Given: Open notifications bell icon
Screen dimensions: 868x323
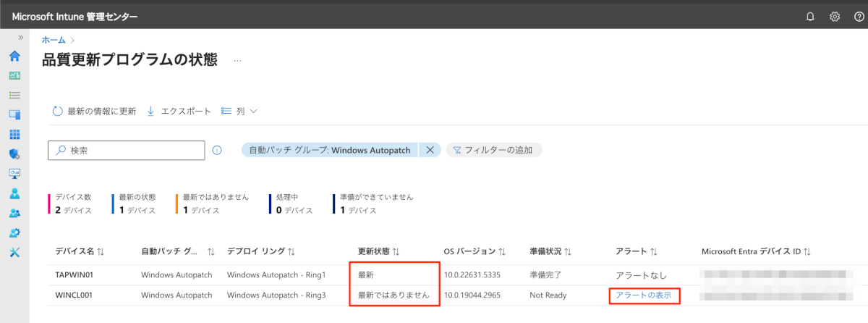Looking at the screenshot, I should point(810,16).
